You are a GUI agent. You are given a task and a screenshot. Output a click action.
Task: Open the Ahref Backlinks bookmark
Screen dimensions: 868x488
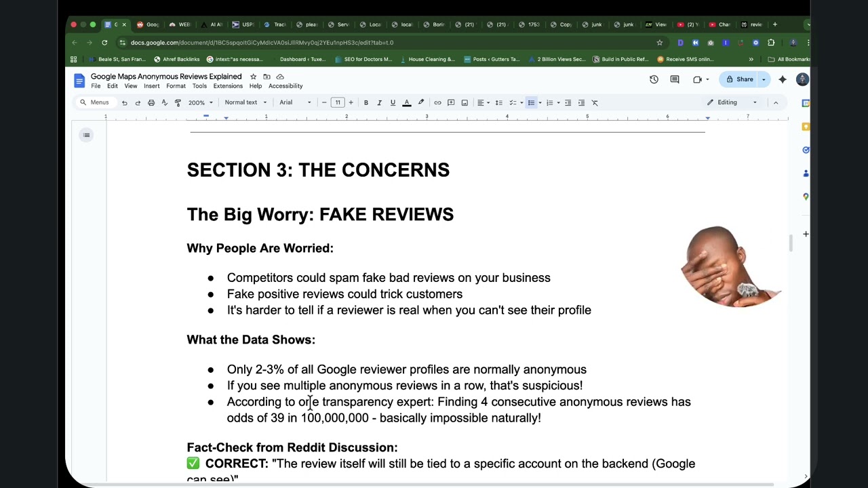click(177, 59)
